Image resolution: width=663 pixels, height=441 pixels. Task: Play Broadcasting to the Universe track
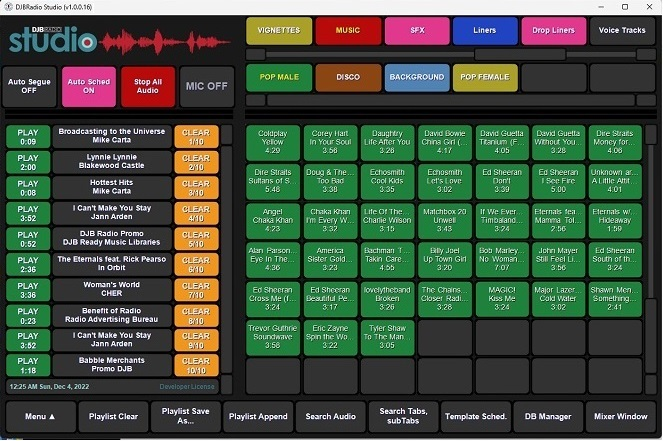(x=28, y=137)
